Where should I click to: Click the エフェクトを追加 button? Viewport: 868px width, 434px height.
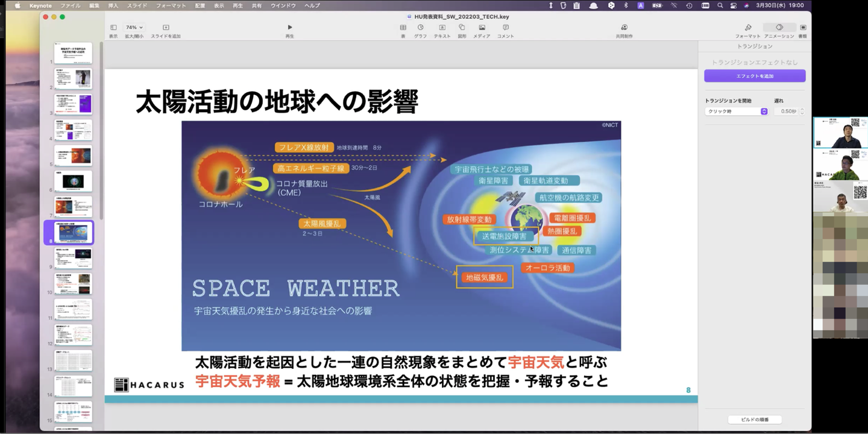pos(755,76)
